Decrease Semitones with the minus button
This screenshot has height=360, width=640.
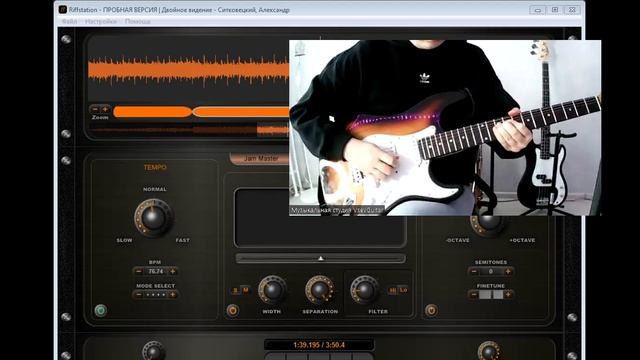tap(474, 271)
